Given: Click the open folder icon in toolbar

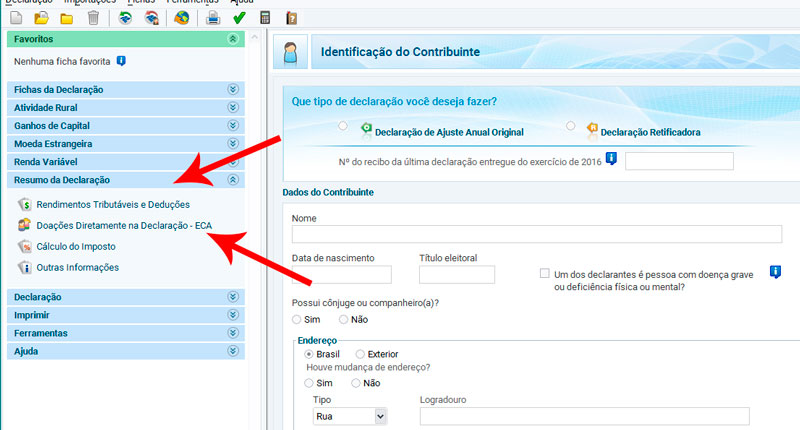Looking at the screenshot, I should click(x=41, y=18).
